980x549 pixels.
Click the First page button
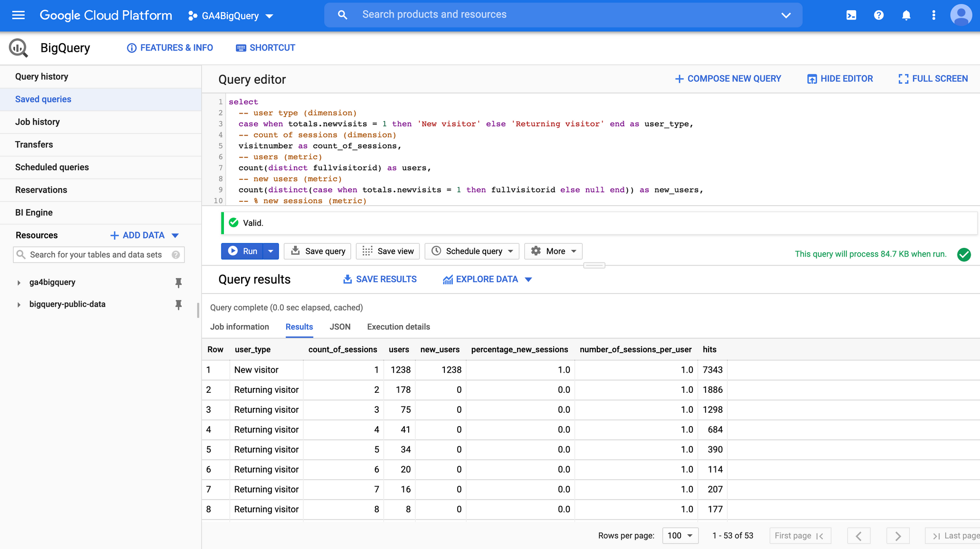tap(800, 536)
